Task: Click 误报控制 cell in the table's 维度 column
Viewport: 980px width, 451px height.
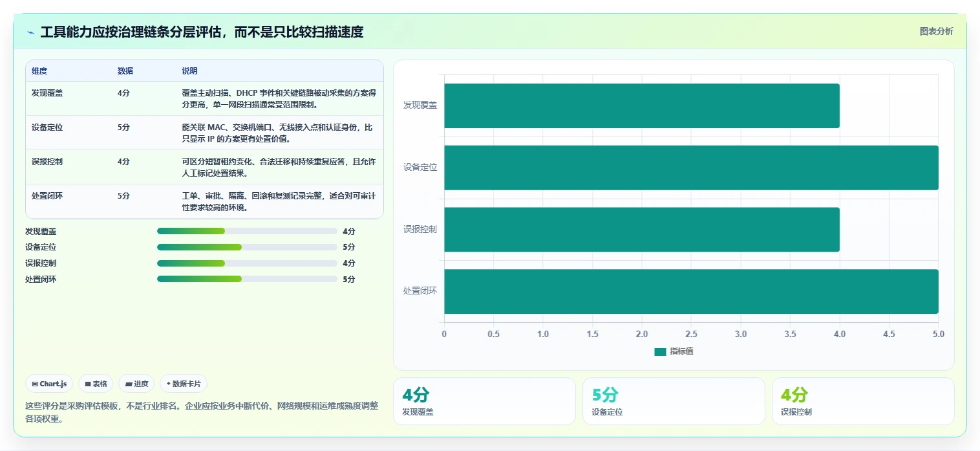Action: click(x=47, y=162)
